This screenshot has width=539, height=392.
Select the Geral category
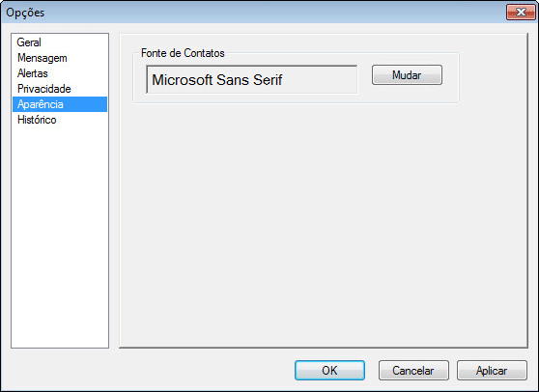(29, 42)
